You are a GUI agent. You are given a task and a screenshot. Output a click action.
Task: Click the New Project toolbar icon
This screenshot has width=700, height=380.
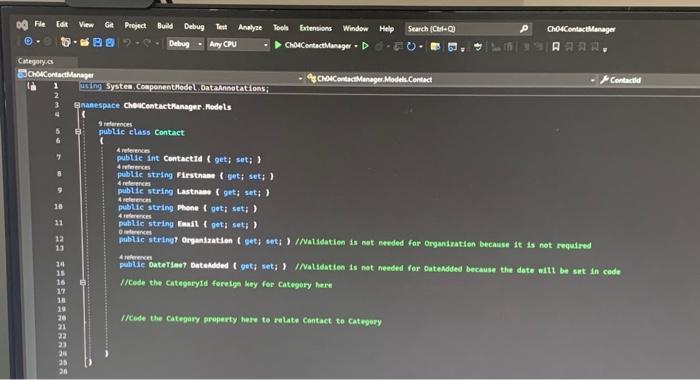coord(66,42)
